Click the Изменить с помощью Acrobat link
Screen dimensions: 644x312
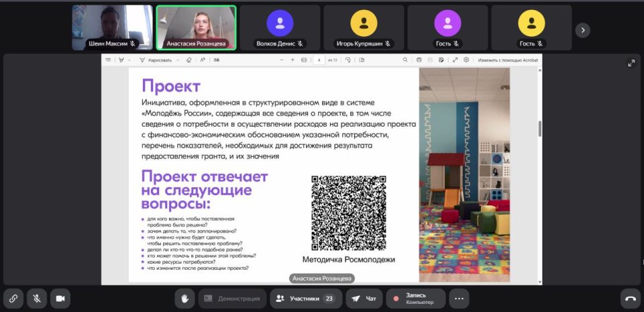(507, 60)
